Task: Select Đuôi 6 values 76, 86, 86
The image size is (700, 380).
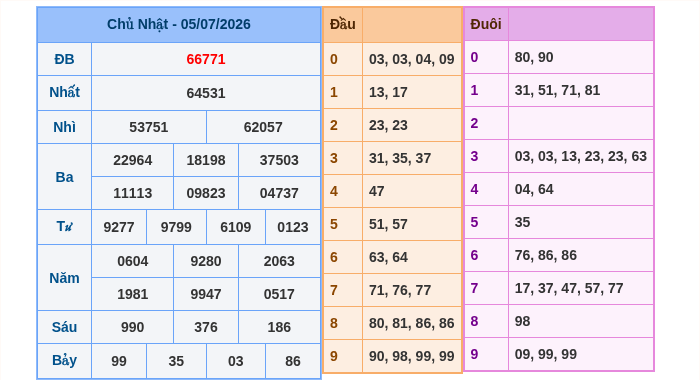Action: (546, 256)
